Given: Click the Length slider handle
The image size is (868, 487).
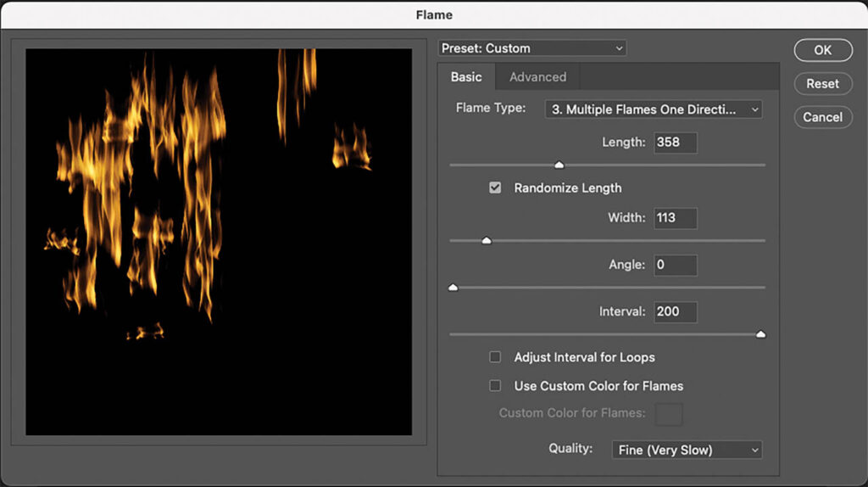Looking at the screenshot, I should point(559,165).
